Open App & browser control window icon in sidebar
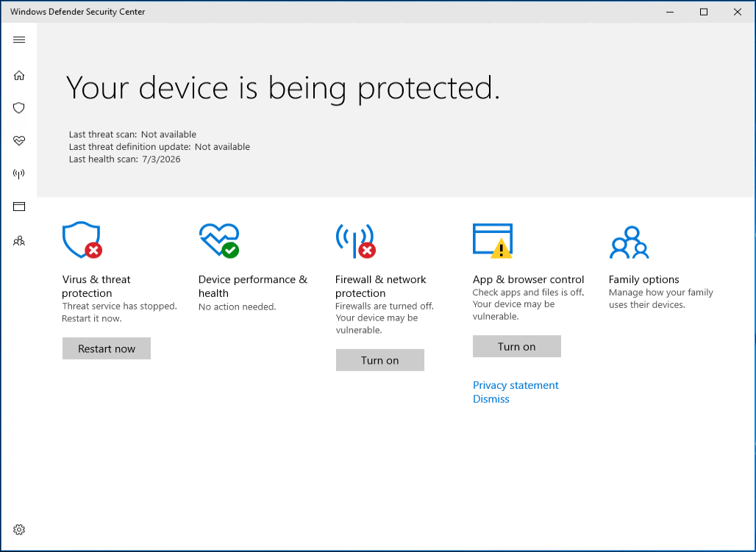 pos(19,207)
